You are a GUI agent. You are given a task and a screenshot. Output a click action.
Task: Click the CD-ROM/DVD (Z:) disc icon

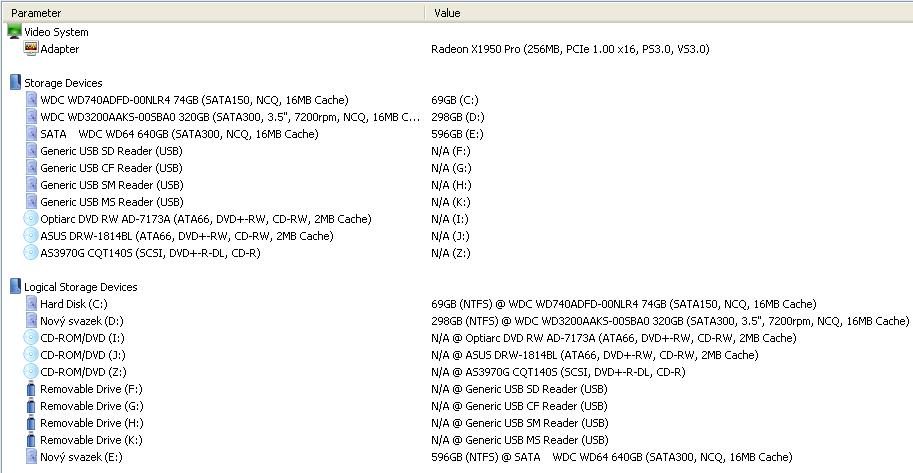[31, 372]
